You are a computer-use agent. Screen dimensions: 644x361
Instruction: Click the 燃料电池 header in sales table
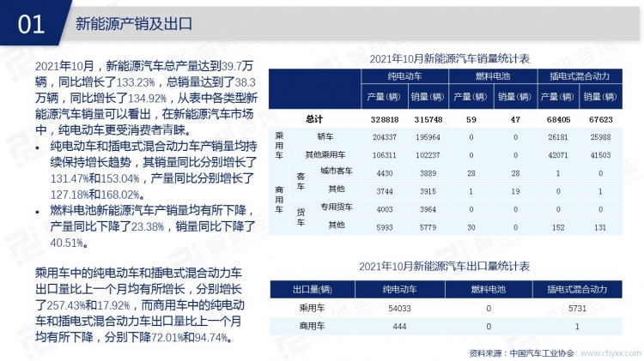(x=492, y=76)
